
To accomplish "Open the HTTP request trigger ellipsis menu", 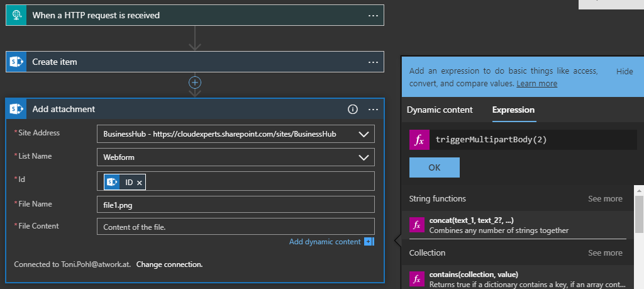I will click(373, 15).
